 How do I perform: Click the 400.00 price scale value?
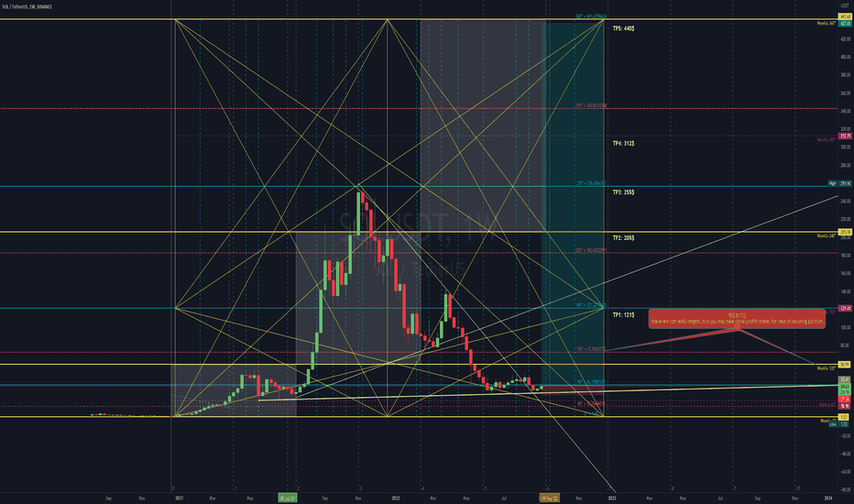(x=845, y=57)
